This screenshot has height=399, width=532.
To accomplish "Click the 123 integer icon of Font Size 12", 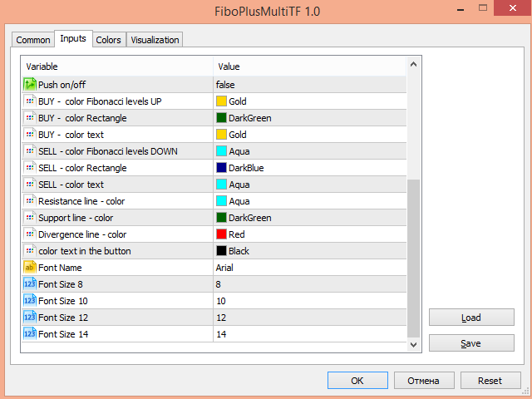I will [30, 318].
